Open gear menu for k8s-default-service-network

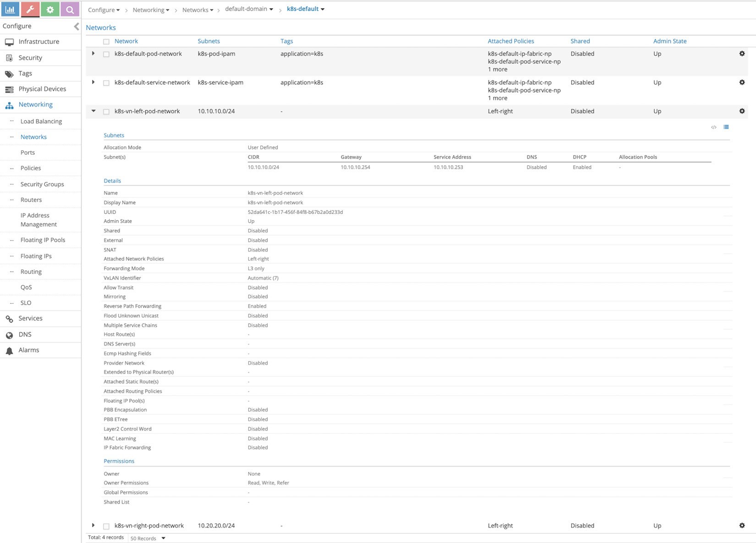pos(742,82)
